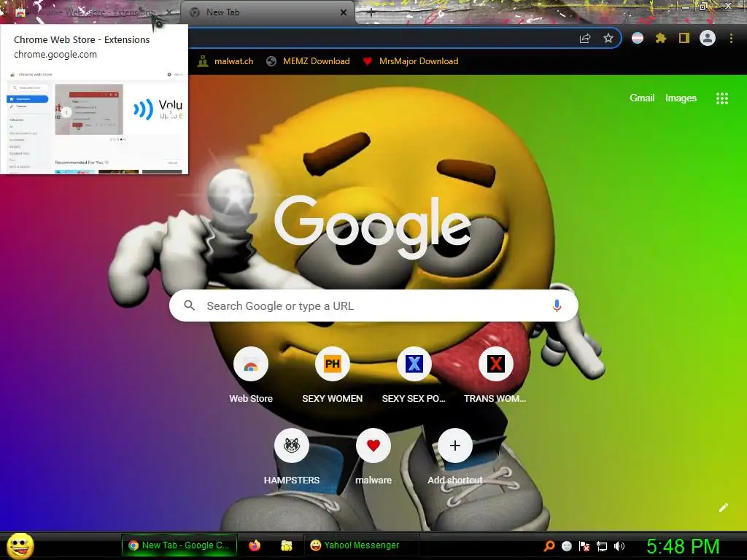Click the magnifier icon in system tray

[x=549, y=545]
